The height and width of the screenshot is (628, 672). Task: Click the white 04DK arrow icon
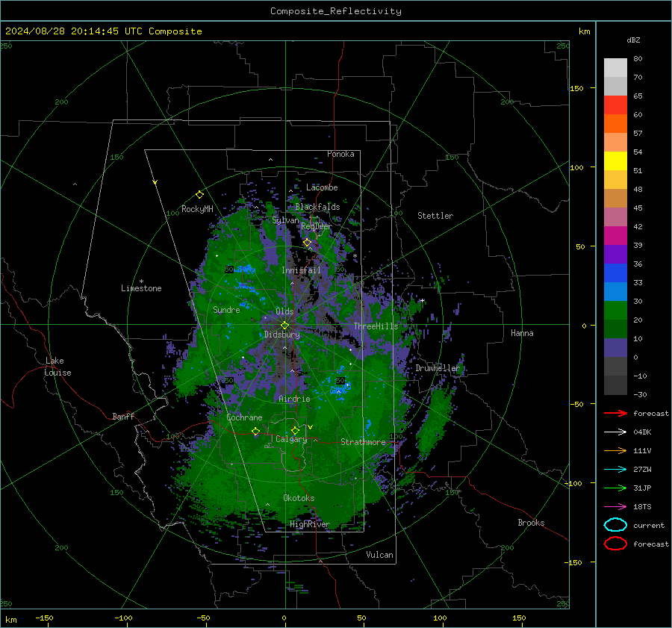pyautogui.click(x=615, y=432)
